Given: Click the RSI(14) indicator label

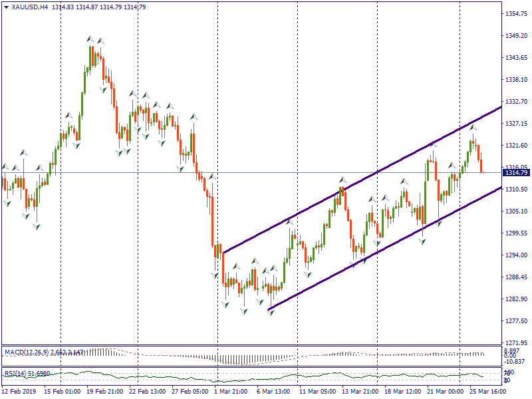Looking at the screenshot, I should tap(18, 373).
